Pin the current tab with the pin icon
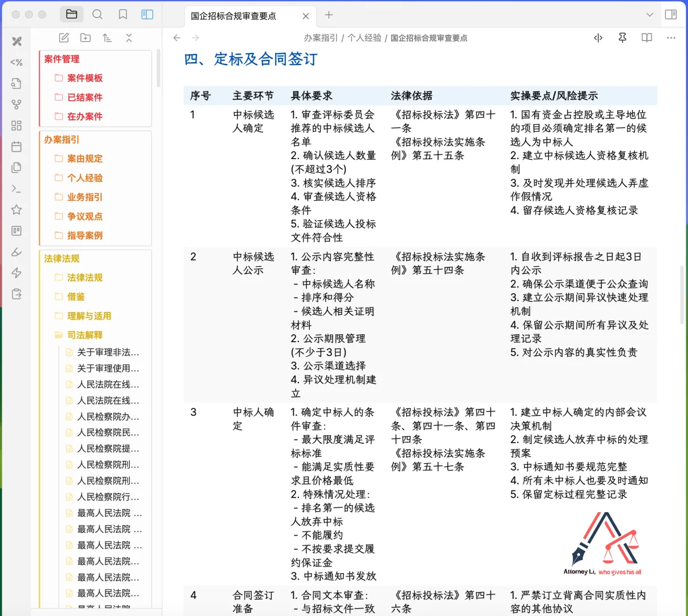688x616 pixels. [x=622, y=38]
